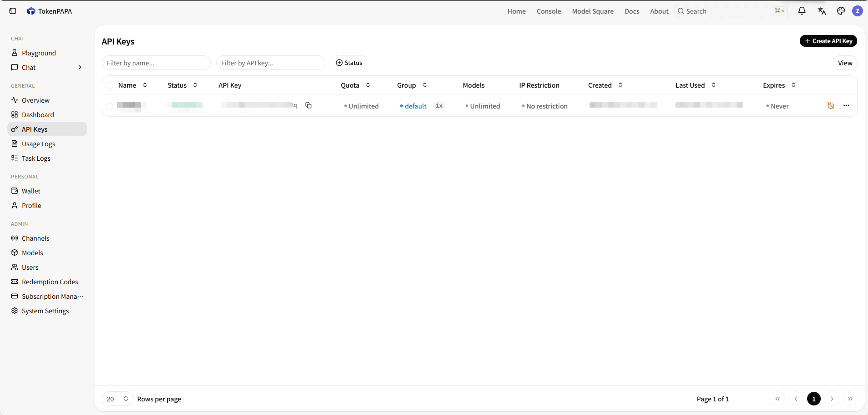Open the Status filter button
Viewport: 868px width, 415px height.
click(349, 63)
